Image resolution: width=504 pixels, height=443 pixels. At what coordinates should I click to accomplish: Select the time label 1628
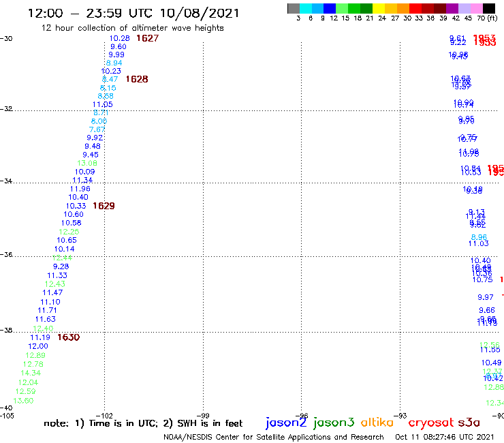click(137, 79)
